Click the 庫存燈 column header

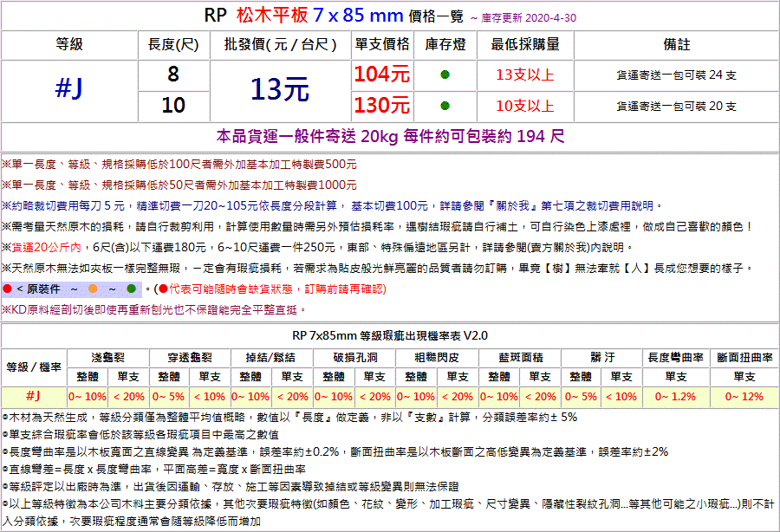click(445, 44)
